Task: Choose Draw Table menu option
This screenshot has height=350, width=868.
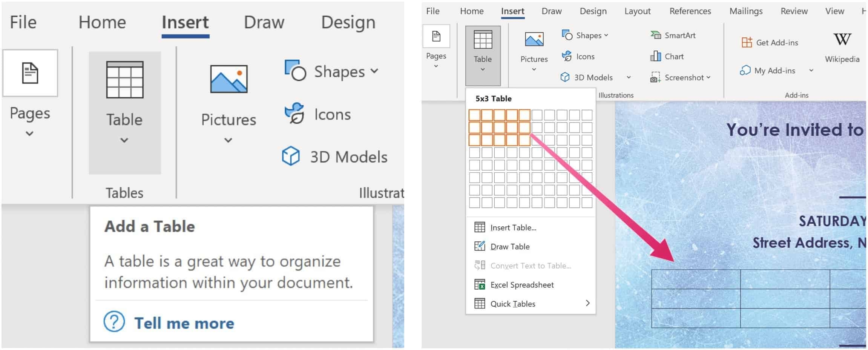Action: tap(531, 246)
